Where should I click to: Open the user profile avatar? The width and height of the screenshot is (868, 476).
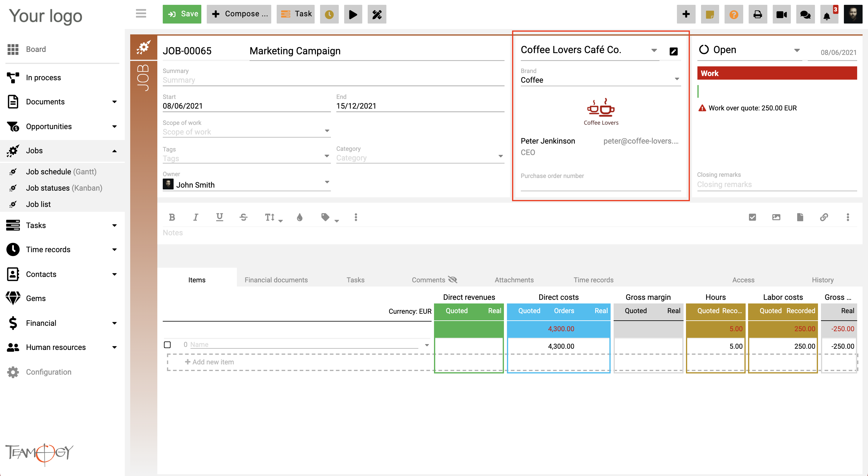(x=853, y=14)
